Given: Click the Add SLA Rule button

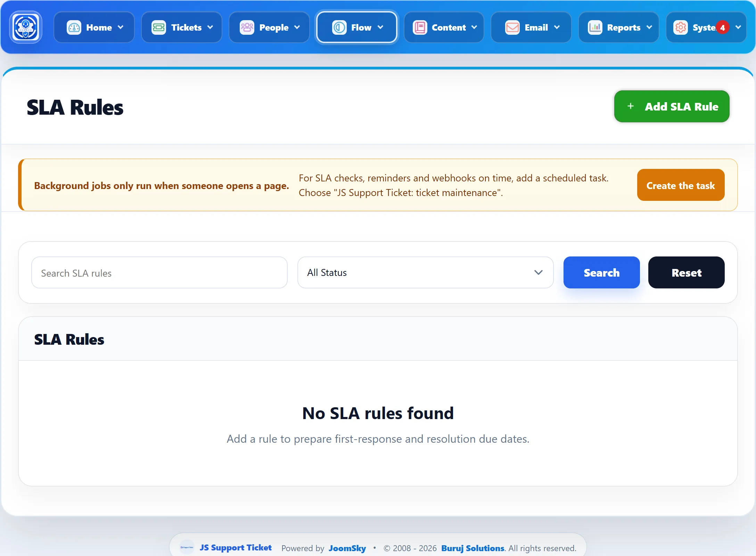Looking at the screenshot, I should [x=672, y=106].
